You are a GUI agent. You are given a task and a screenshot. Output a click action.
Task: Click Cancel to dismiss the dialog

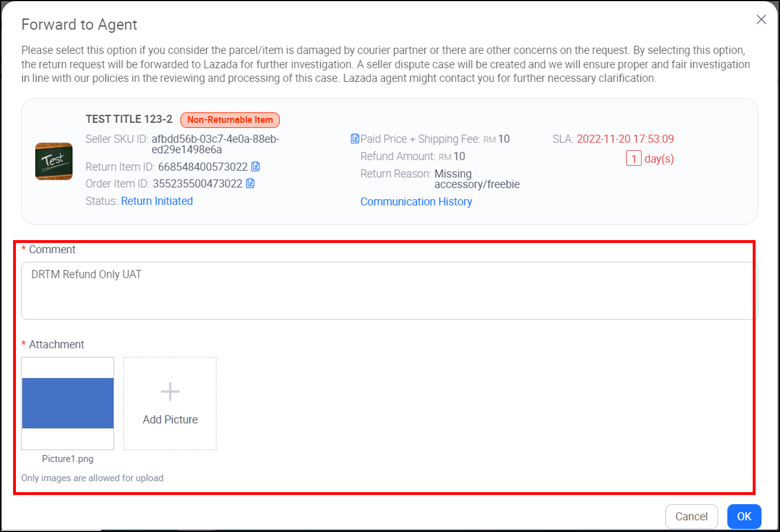pos(691,517)
